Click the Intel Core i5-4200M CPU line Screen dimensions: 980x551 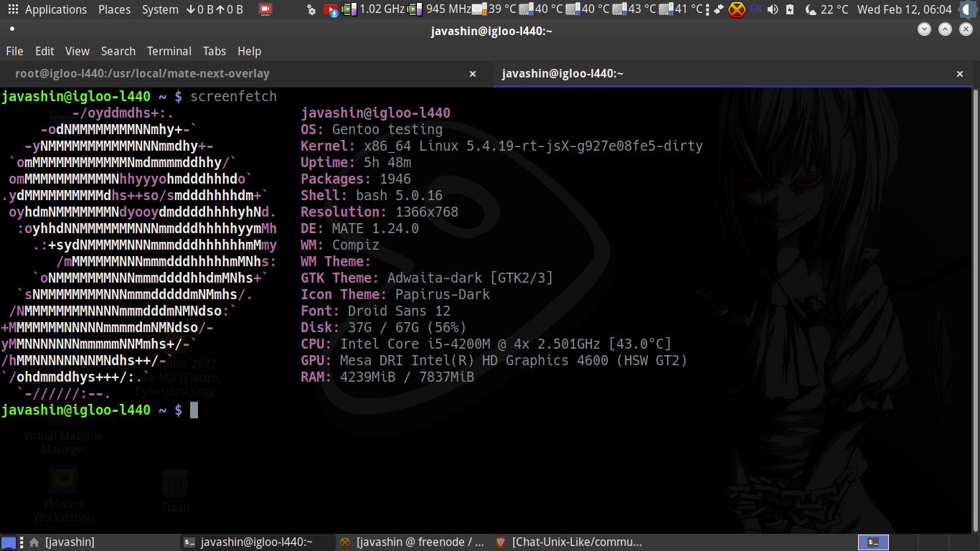pyautogui.click(x=486, y=344)
